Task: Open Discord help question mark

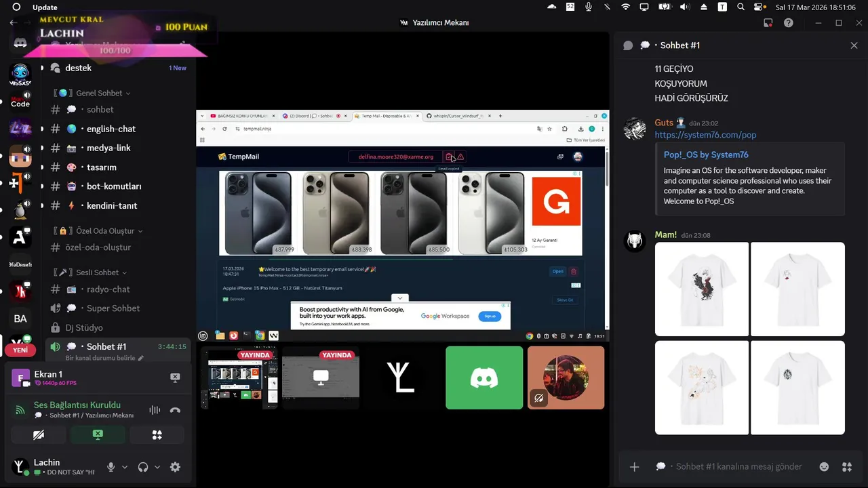Action: point(789,22)
